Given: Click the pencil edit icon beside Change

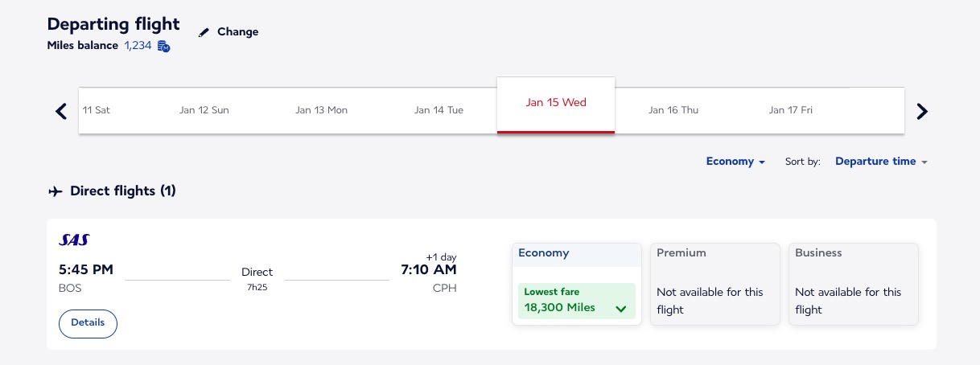Looking at the screenshot, I should point(204,32).
